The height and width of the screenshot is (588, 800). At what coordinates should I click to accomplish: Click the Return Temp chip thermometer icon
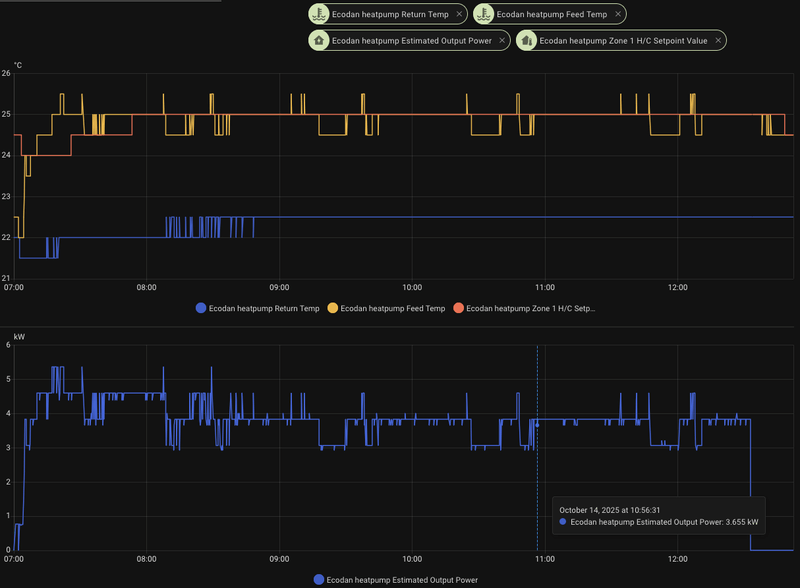(x=317, y=14)
